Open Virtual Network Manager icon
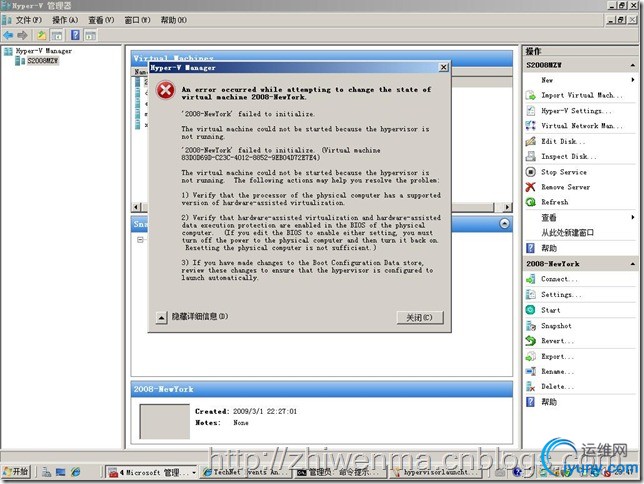 pyautogui.click(x=531, y=126)
